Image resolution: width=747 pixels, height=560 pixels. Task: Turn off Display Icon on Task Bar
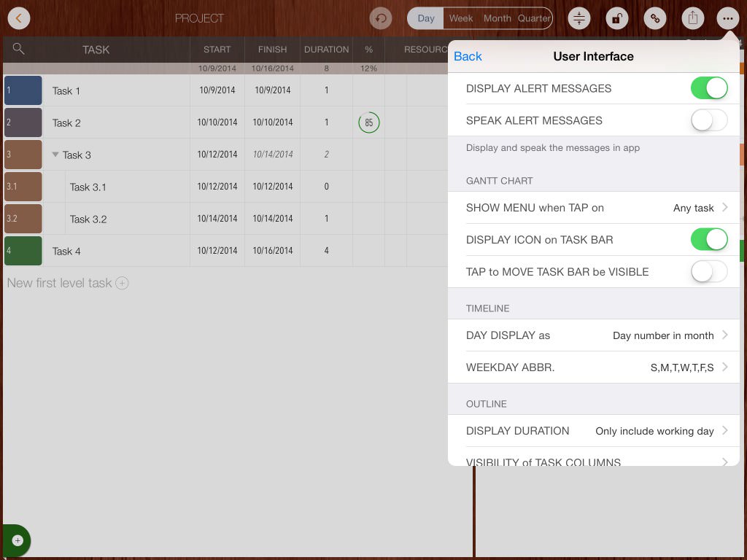click(708, 239)
